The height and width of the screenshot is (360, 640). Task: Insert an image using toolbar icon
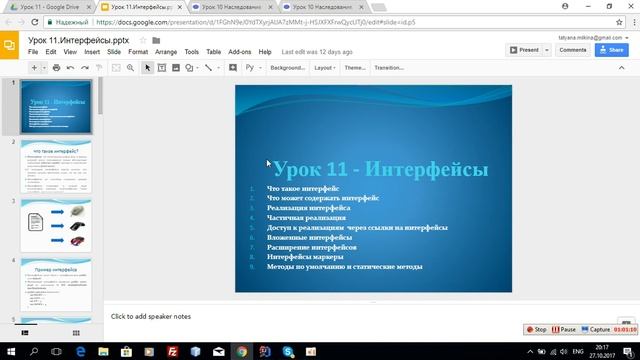coord(176,68)
